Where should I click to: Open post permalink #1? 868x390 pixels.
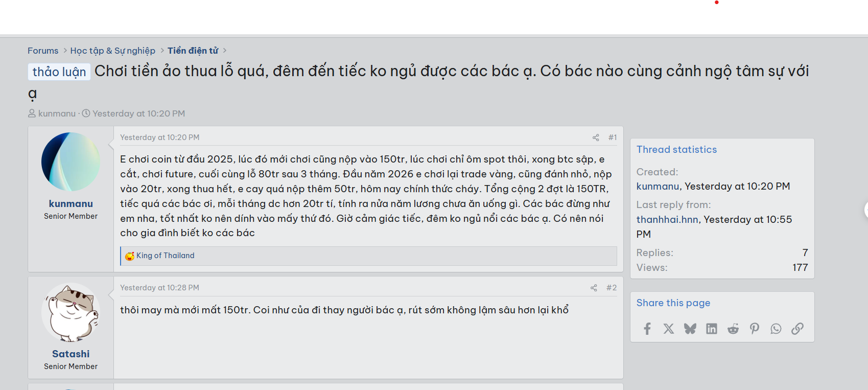coord(613,137)
